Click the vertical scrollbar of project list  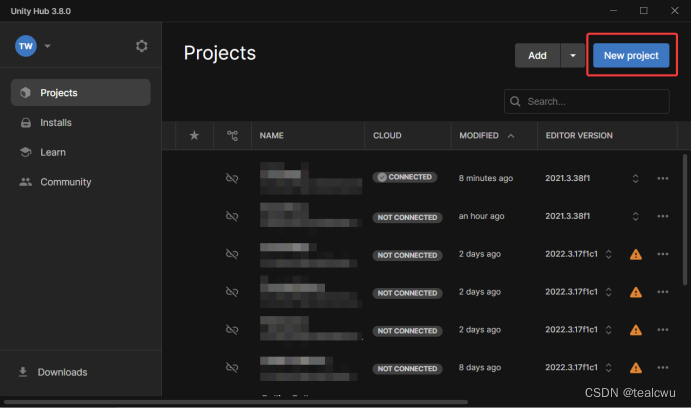[x=685, y=219]
